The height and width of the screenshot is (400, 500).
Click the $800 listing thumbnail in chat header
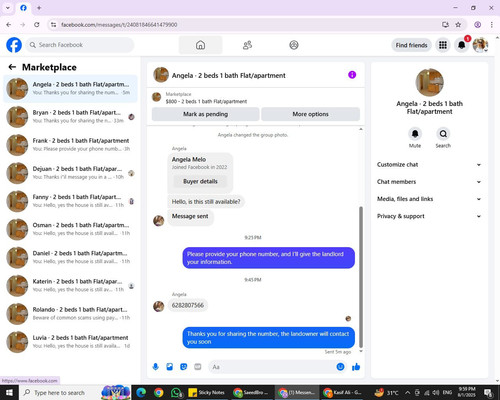(157, 97)
